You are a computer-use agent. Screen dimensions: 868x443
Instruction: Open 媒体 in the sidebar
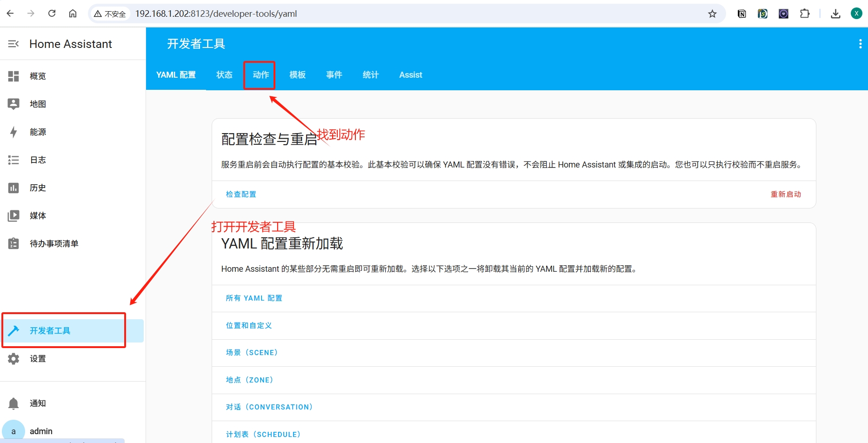tap(73, 216)
